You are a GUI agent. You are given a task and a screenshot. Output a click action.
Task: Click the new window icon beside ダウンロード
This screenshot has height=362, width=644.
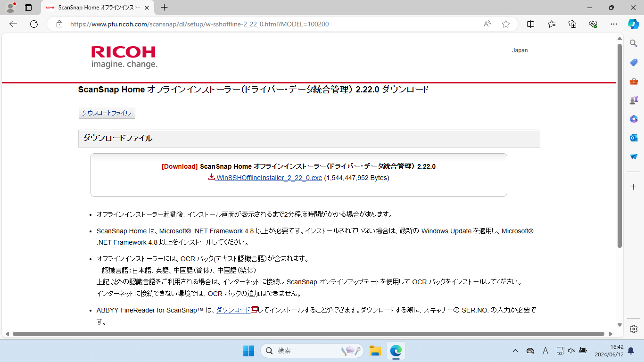point(255,310)
